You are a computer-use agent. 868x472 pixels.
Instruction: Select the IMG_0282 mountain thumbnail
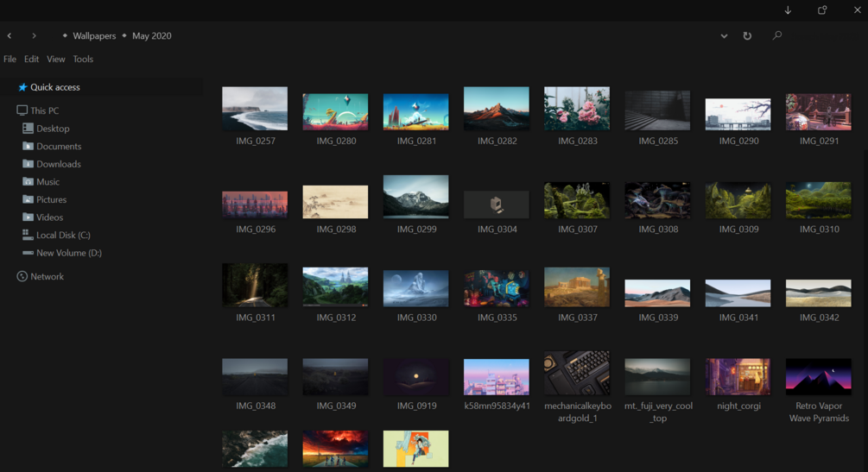tap(497, 109)
